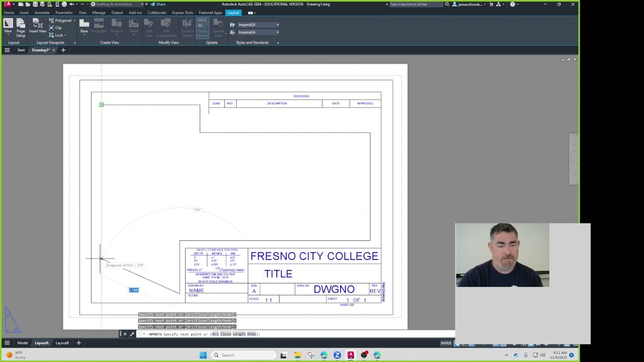Click the Symbol Sketch tool
The width and height of the screenshot is (644, 362).
(x=187, y=28)
